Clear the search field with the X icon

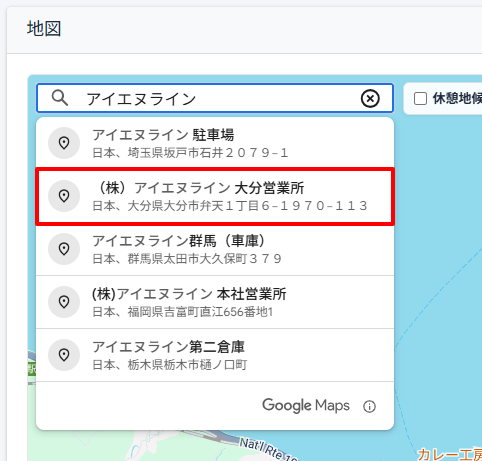[x=370, y=99]
